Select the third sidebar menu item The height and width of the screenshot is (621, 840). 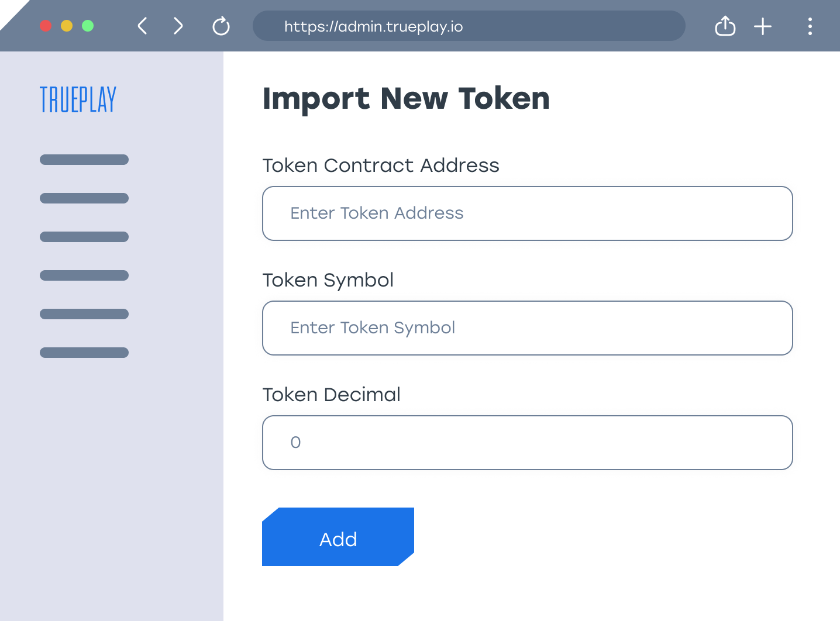[x=84, y=237]
